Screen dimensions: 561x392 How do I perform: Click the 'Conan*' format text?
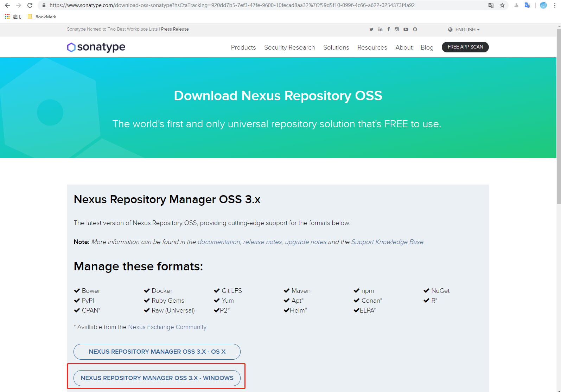(372, 301)
